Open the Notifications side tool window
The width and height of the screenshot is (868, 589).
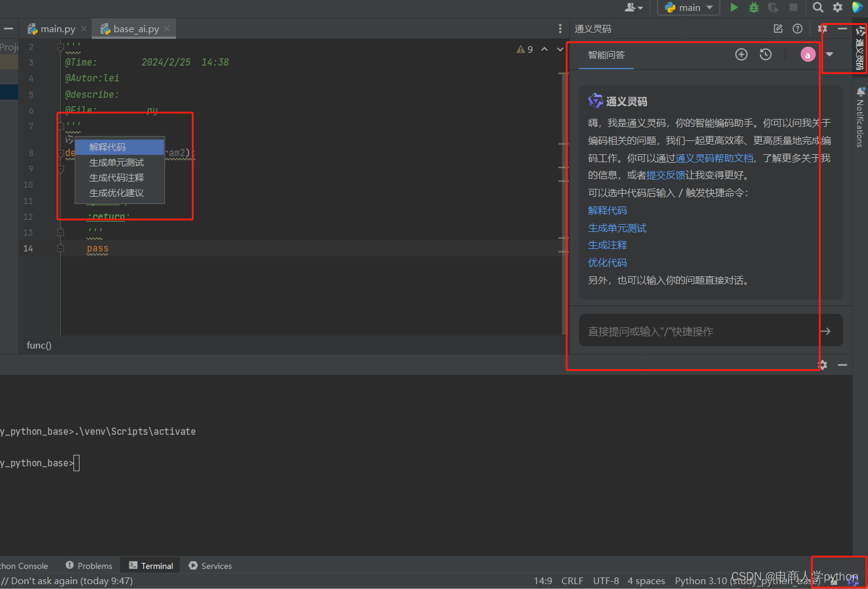tap(860, 117)
